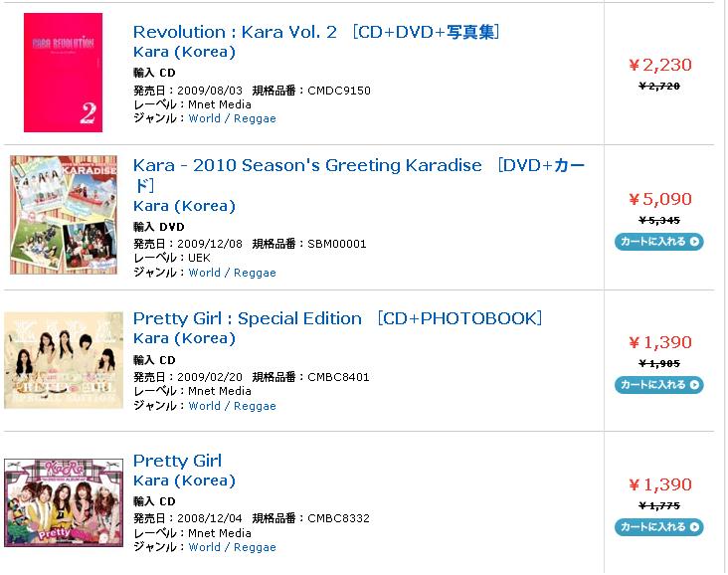Open Pretty Girl : Special Edition title link
728x575 pixels.
[x=337, y=318]
